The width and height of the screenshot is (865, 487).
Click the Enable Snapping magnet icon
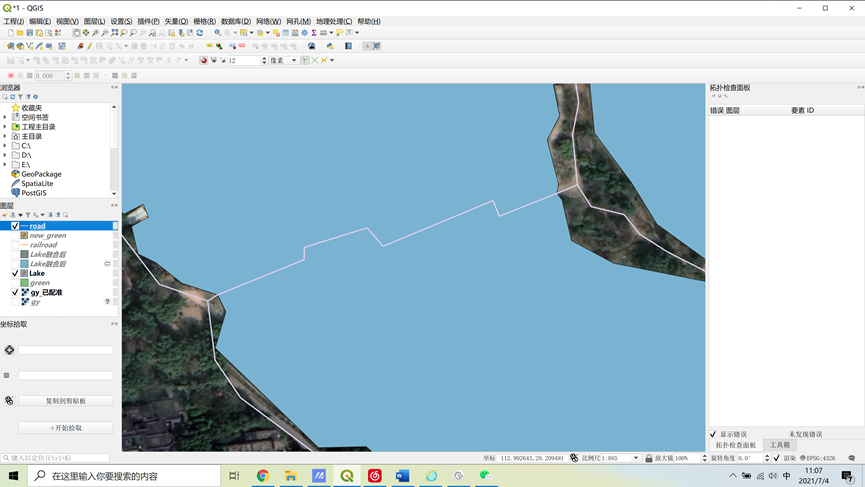[x=204, y=61]
